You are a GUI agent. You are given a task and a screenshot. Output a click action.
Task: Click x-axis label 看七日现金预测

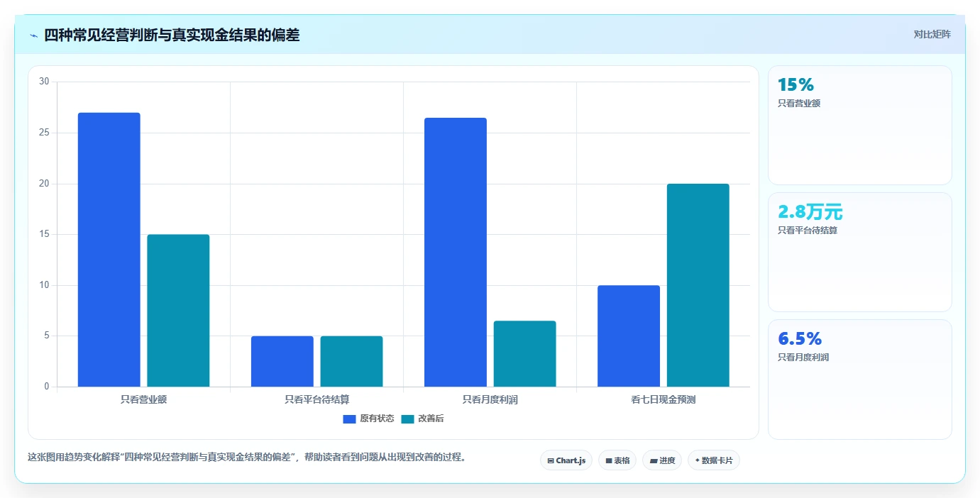pos(664,399)
